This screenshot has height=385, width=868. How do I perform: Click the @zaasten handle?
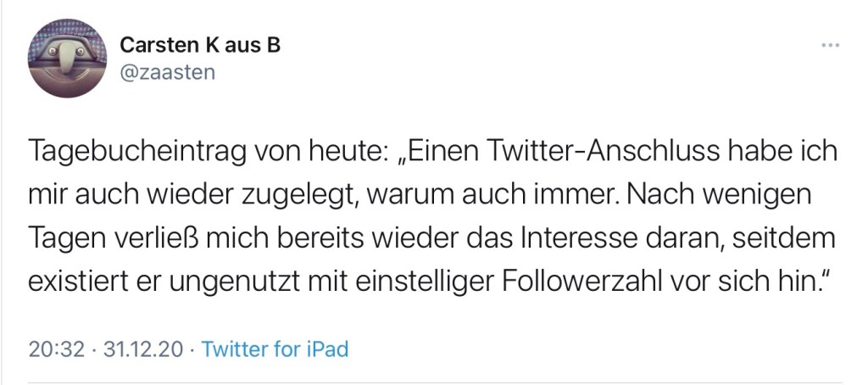click(168, 73)
